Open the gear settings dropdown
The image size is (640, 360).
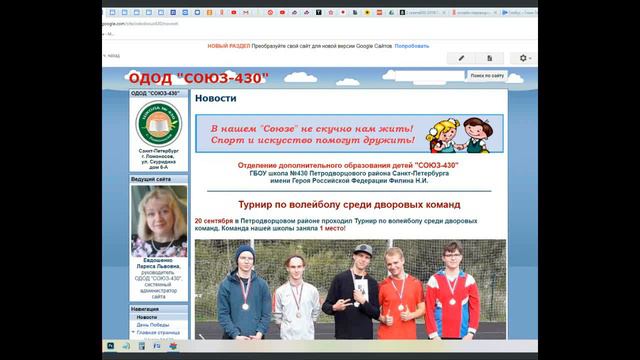click(524, 58)
